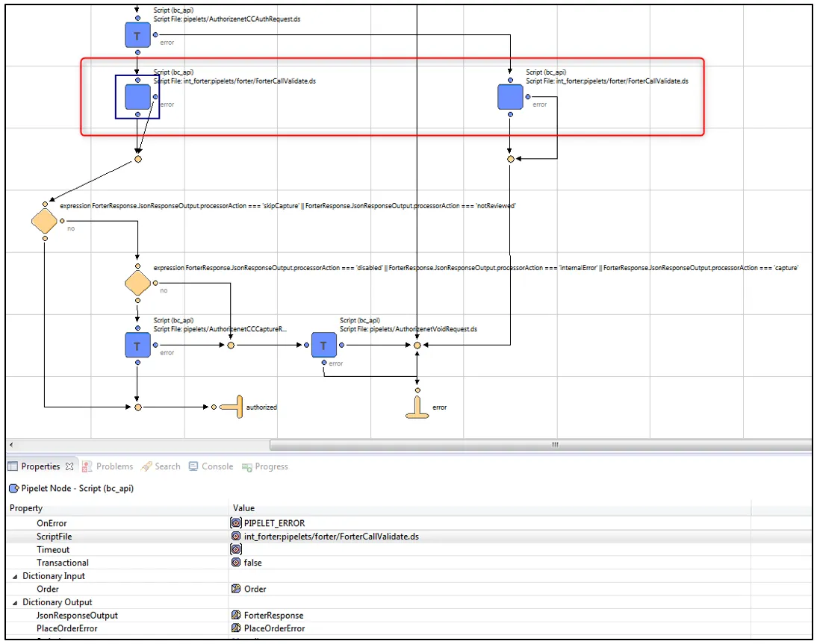Click the PIPELET_ERROR value text
The height and width of the screenshot is (644, 817).
[275, 522]
